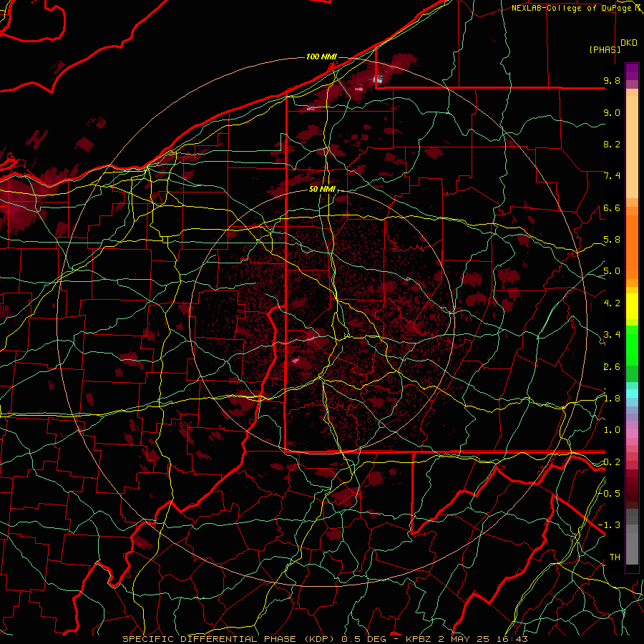Click the -1.3 value on the color scale

(610, 525)
